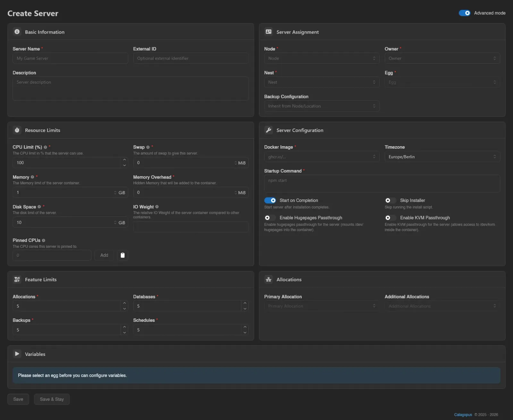Click the Create Server heading

(33, 13)
